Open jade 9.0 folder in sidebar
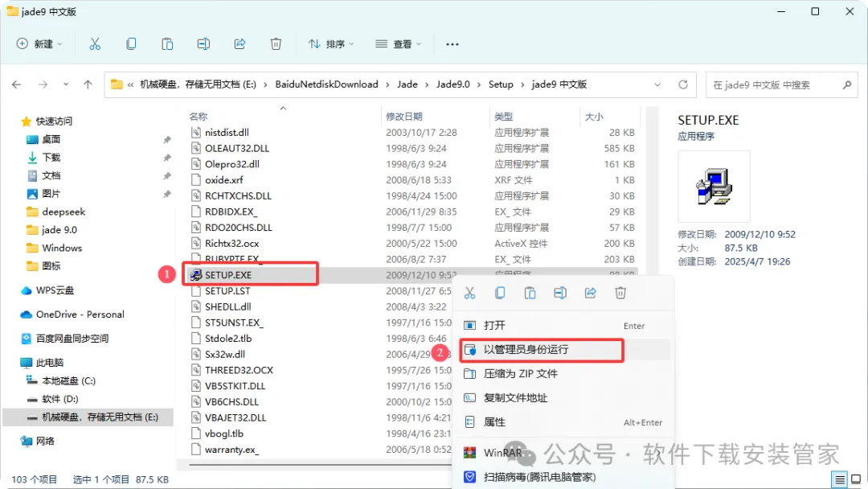 click(x=59, y=230)
